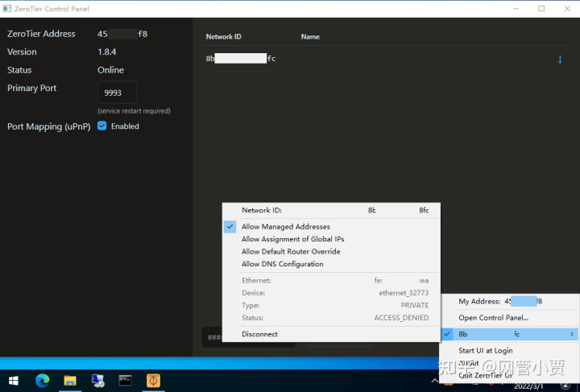Viewport: 580px width, 392px height.
Task: Open the Command Prompt taskbar icon
Action: point(126,381)
